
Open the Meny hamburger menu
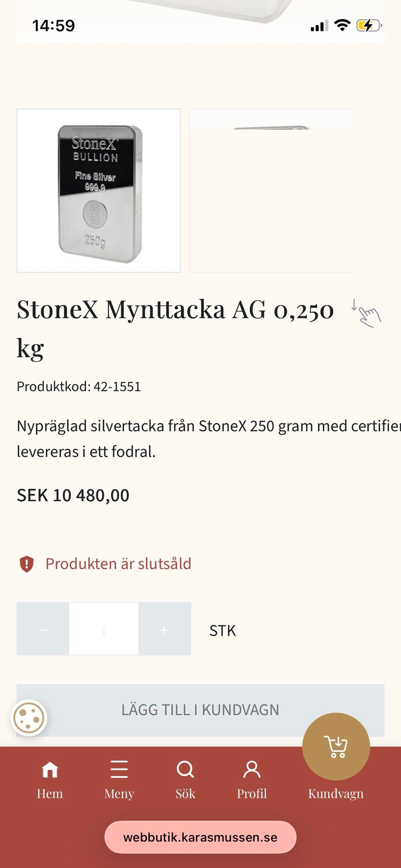point(119,769)
